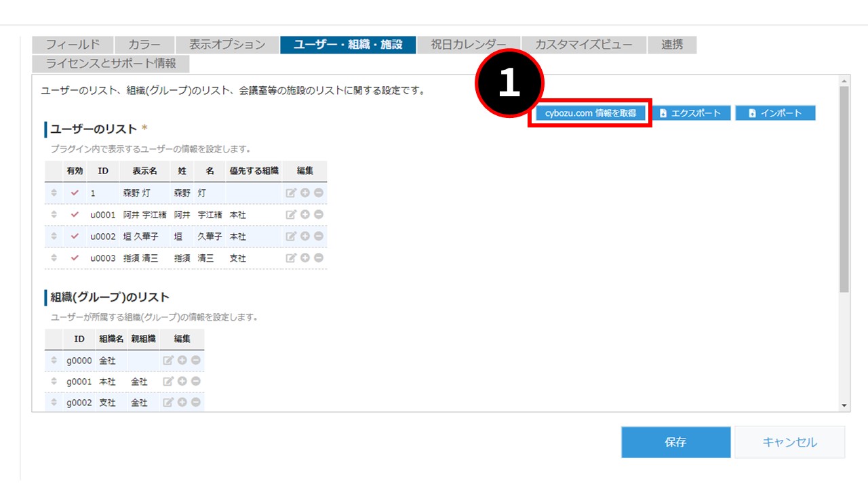Edit organization g0000 全社

click(168, 361)
